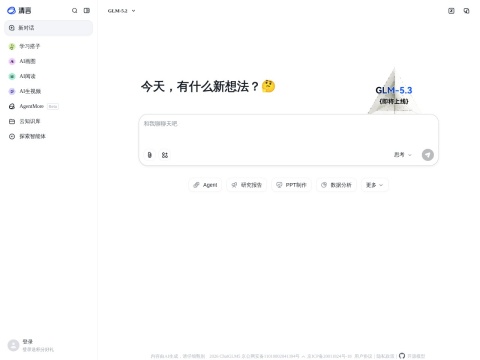Click the tools grid icon in input
The width and height of the screenshot is (480, 360).
(165, 155)
